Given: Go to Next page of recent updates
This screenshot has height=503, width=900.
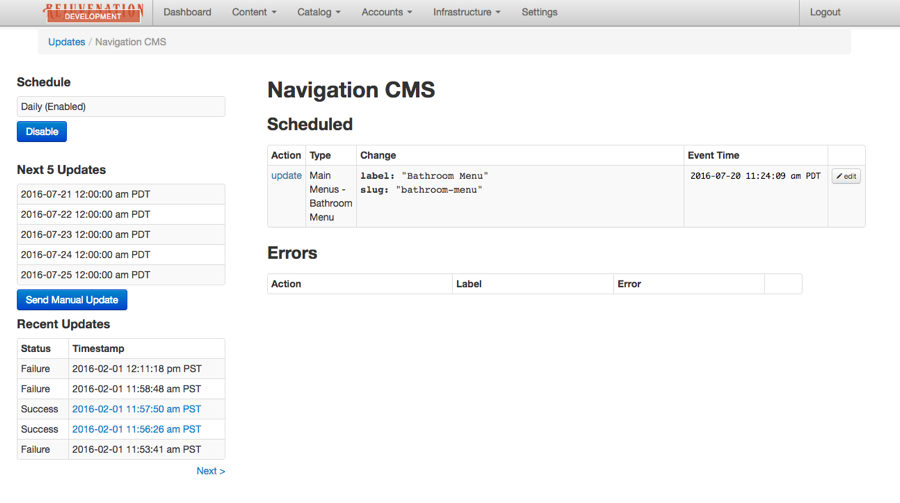Looking at the screenshot, I should coord(211,471).
